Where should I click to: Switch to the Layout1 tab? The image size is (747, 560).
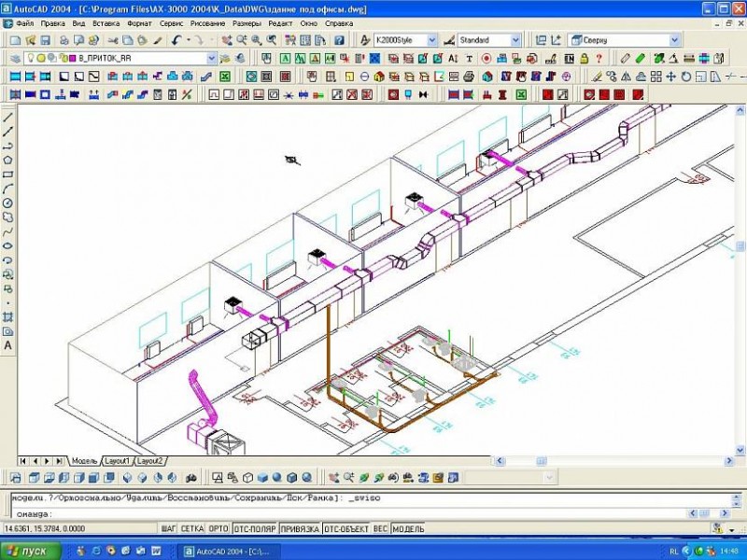point(117,461)
